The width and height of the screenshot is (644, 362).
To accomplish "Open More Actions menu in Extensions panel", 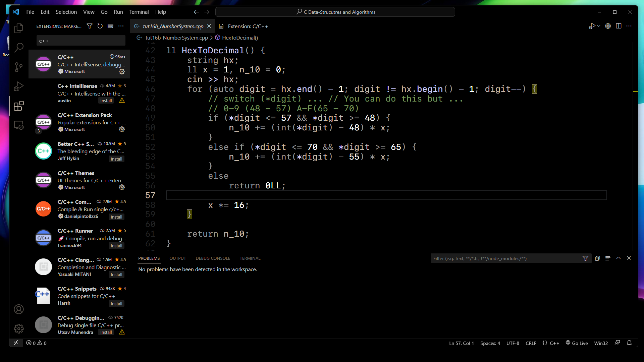I will (x=121, y=26).
